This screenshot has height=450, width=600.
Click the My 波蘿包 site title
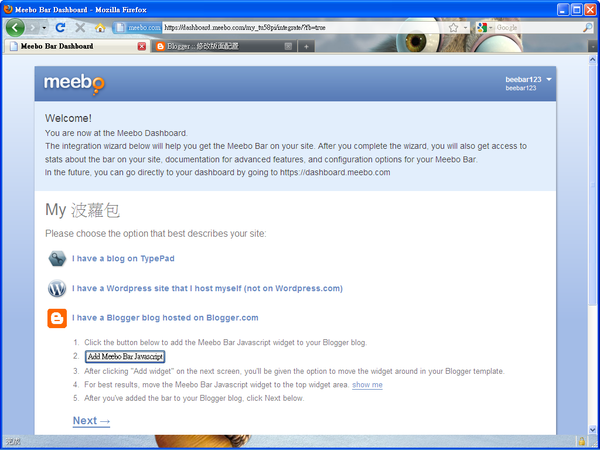point(82,210)
